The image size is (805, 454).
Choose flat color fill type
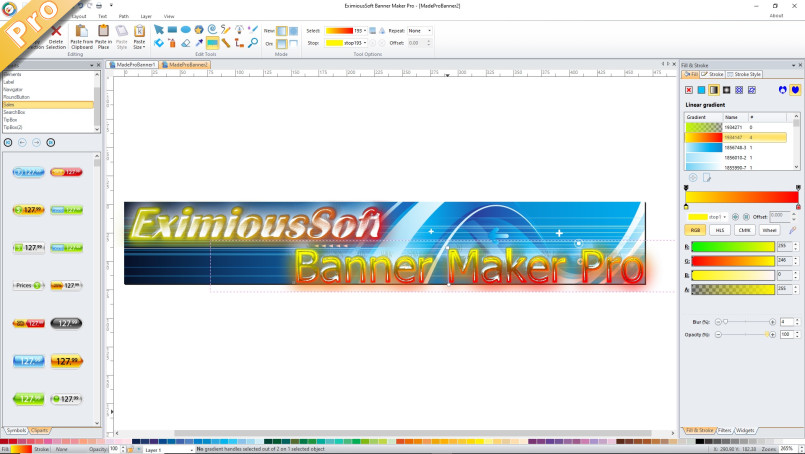click(701, 90)
